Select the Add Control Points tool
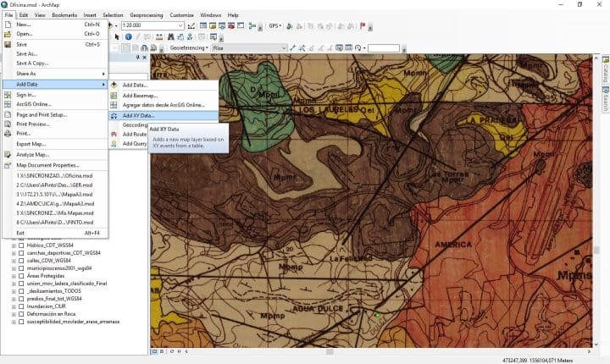This screenshot has width=610, height=364. coord(292,48)
